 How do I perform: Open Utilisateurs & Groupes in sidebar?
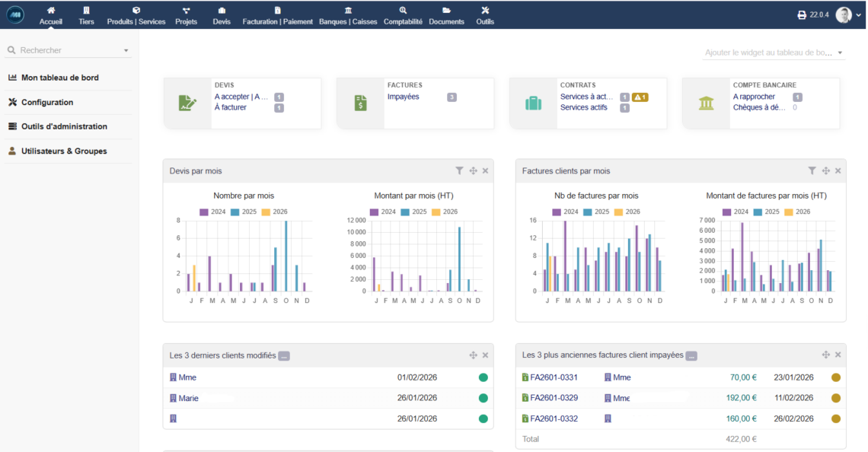click(64, 151)
